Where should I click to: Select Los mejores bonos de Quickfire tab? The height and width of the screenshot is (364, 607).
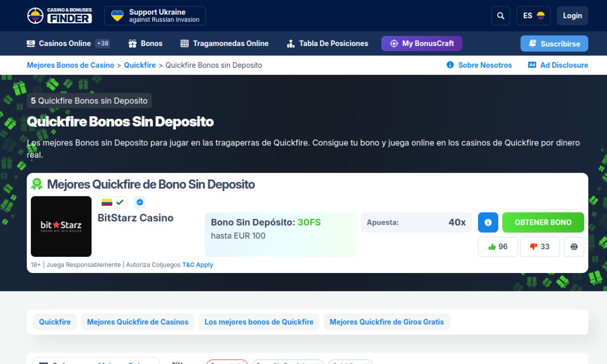tap(259, 322)
